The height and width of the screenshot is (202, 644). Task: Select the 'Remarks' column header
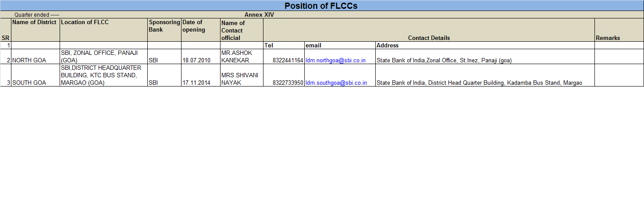[608, 38]
